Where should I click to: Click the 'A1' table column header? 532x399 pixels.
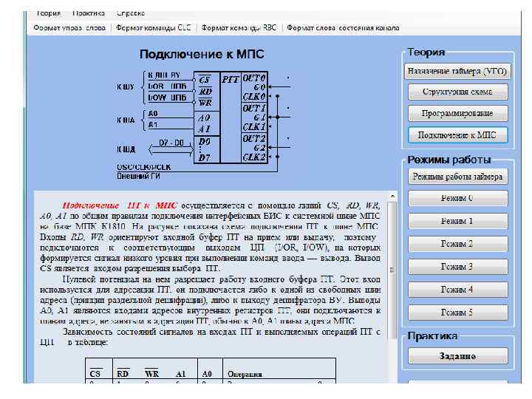coord(180,374)
